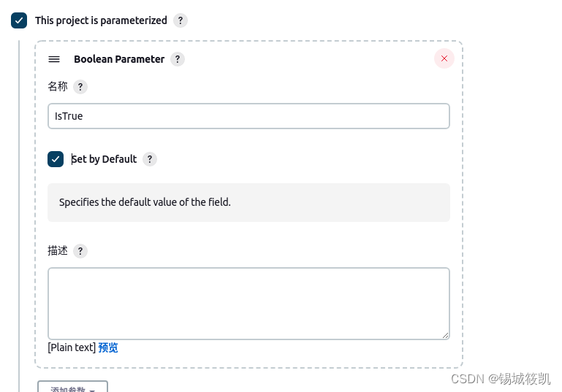Click the [Plain text] format label
This screenshot has width=562, height=392.
(72, 347)
